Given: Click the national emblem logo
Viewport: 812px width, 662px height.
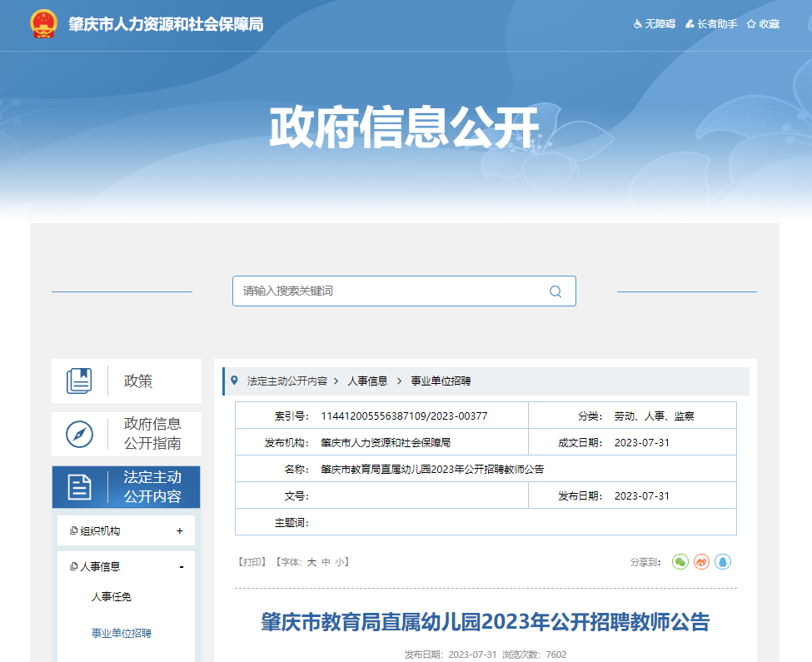Looking at the screenshot, I should pos(43,24).
